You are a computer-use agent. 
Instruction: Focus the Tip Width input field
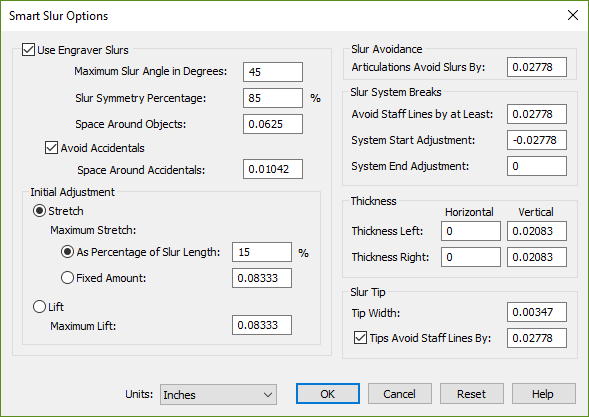[537, 312]
